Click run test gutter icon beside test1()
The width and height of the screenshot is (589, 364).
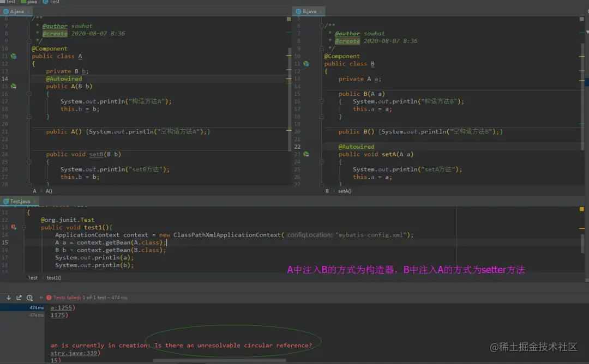(14, 227)
